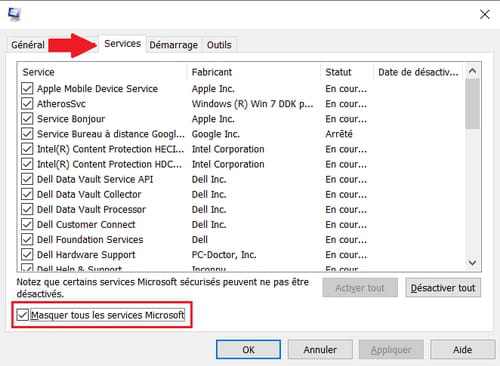Switch to the Général tab

[28, 45]
